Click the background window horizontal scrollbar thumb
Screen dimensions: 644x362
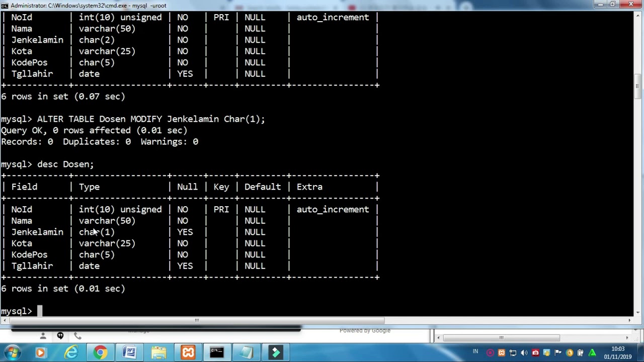501,338
